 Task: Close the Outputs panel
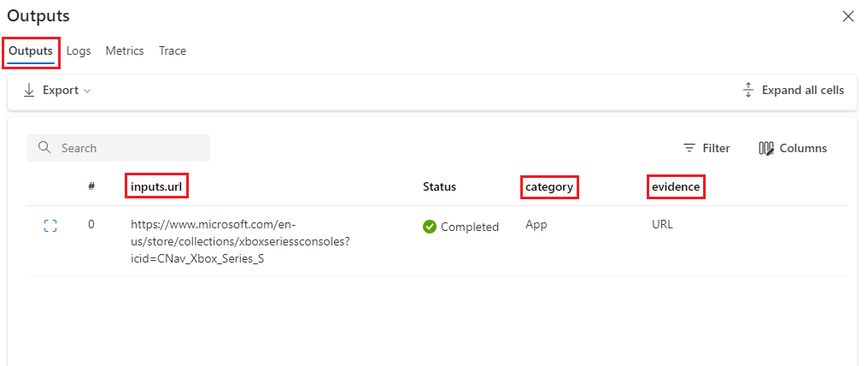tap(847, 16)
